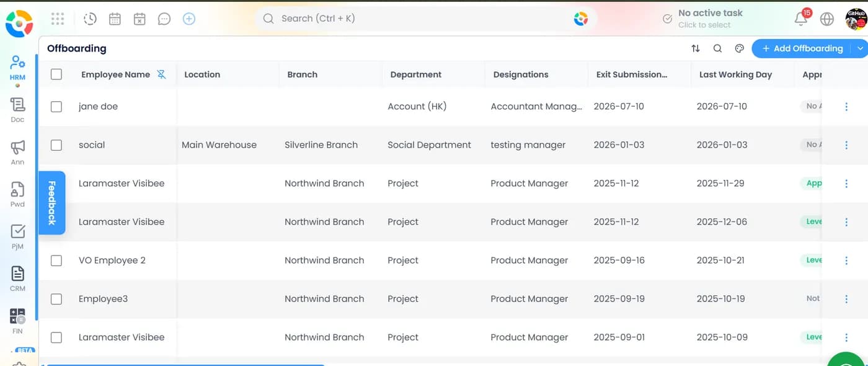Click the Employee Name column header
Viewport: 868px width, 366px height.
115,74
